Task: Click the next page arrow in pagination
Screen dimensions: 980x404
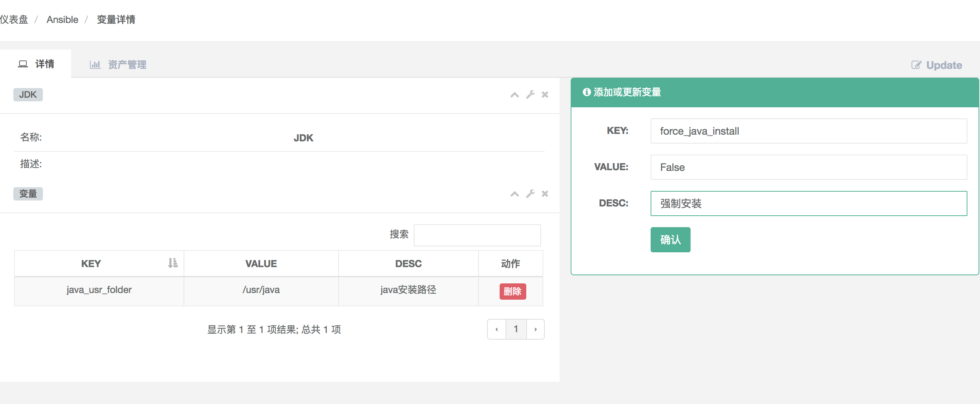Action: pyautogui.click(x=536, y=329)
